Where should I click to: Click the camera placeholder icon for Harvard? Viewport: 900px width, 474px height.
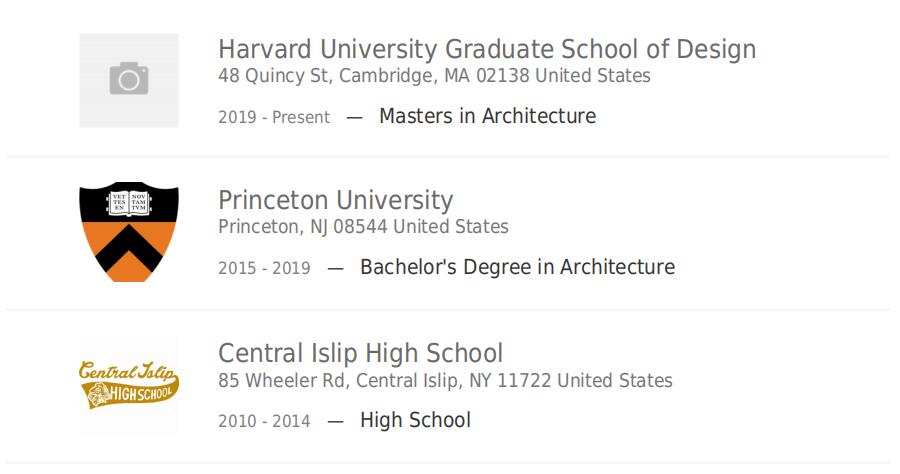129,78
